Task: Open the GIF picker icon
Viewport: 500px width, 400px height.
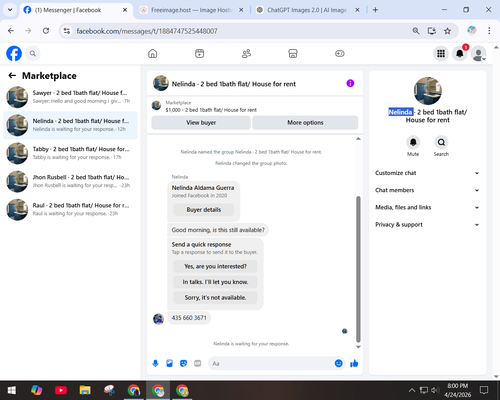Action: [198, 363]
